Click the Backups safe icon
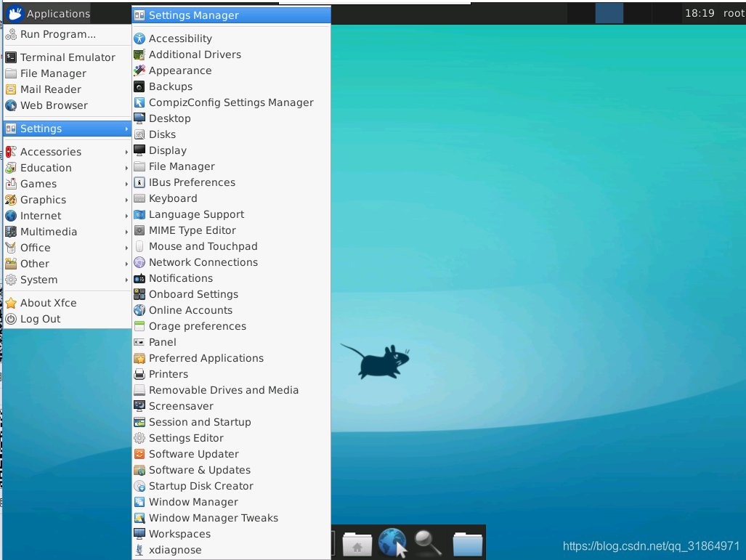The image size is (746, 560). pos(139,86)
